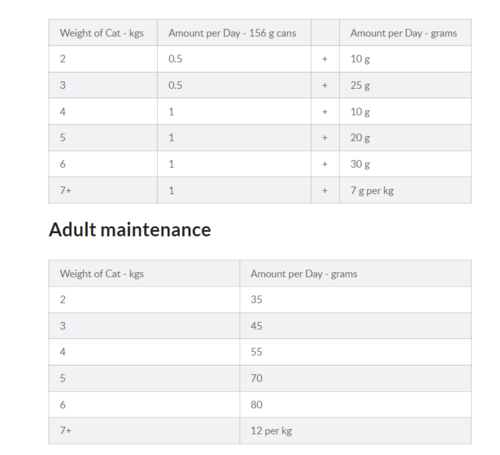Image resolution: width=500 pixels, height=455 pixels.
Task: Click the '25 g' cell in top table
Action: (x=405, y=85)
